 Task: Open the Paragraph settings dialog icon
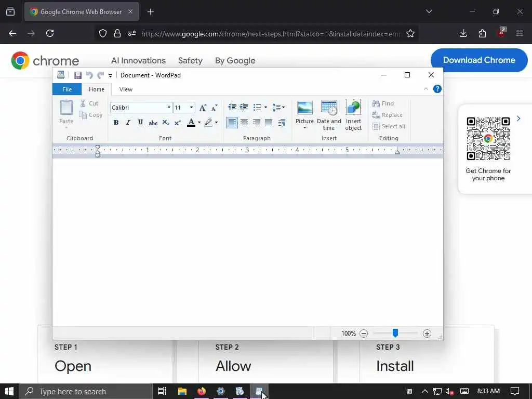pyautogui.click(x=282, y=123)
